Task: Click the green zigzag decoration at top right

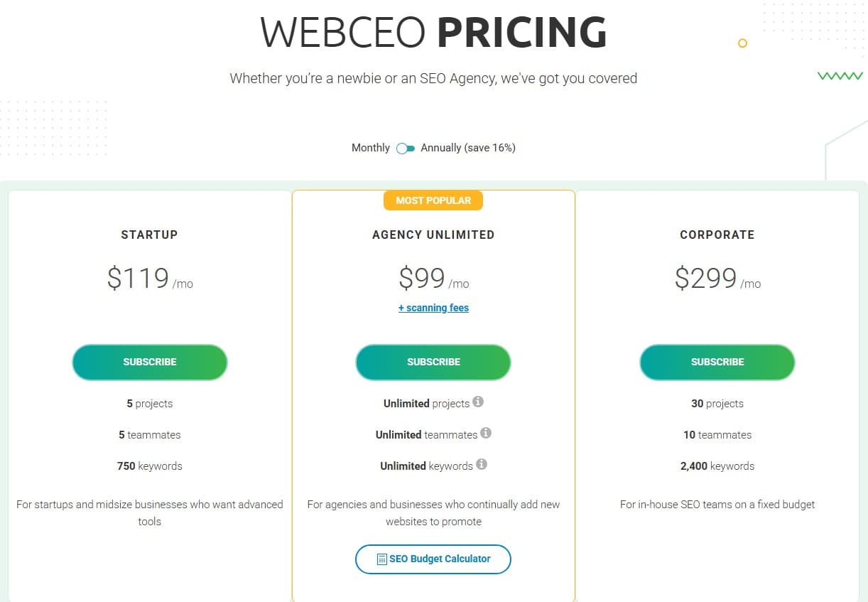Action: [840, 75]
